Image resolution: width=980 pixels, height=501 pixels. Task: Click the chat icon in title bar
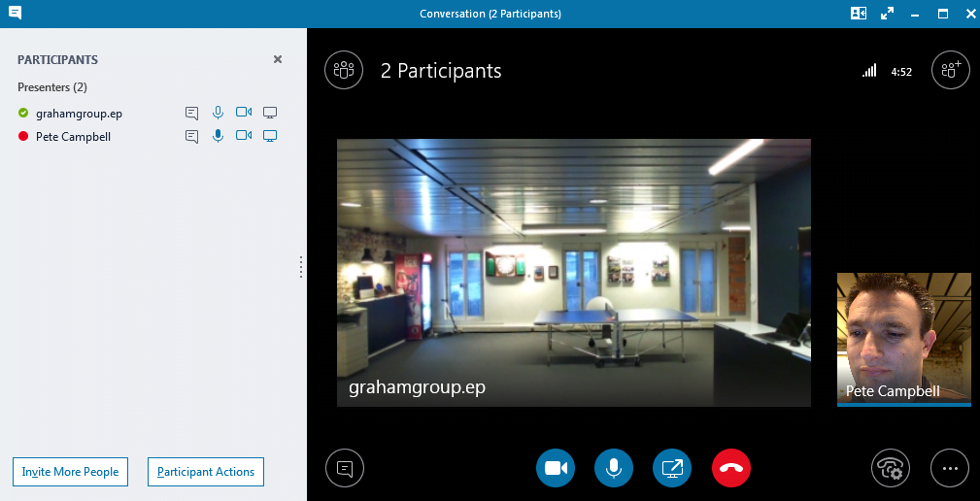[15, 13]
